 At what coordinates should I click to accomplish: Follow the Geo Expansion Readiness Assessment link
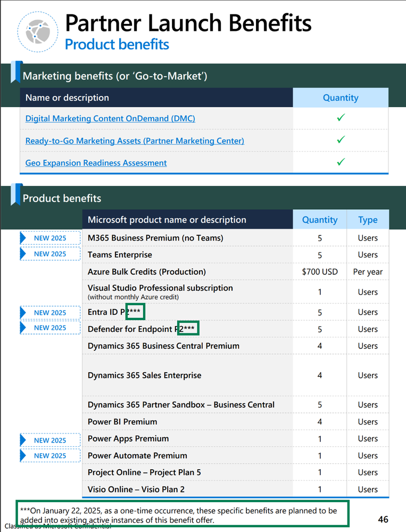pos(96,163)
